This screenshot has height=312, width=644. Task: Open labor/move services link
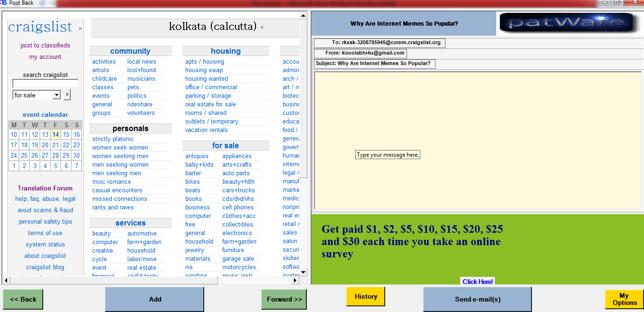pyautogui.click(x=142, y=259)
